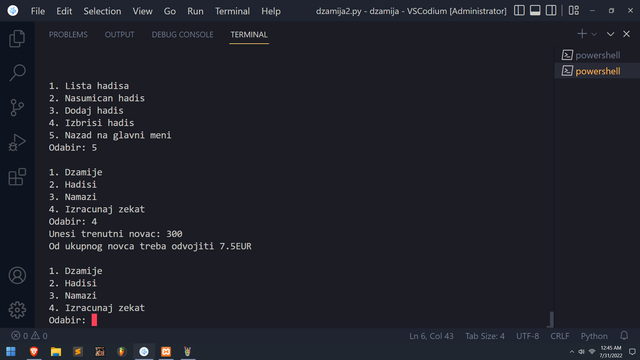Open the Manage gear icon
640x360 pixels.
click(x=17, y=310)
